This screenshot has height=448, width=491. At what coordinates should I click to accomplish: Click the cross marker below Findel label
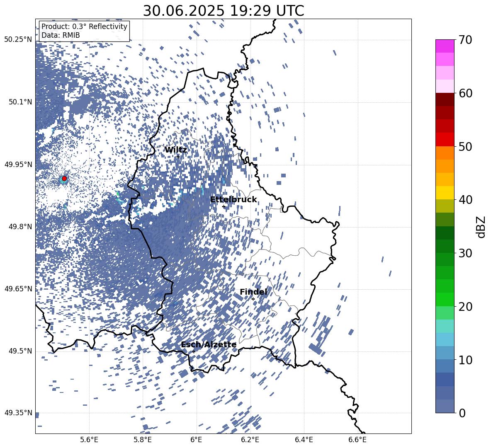coord(253,299)
